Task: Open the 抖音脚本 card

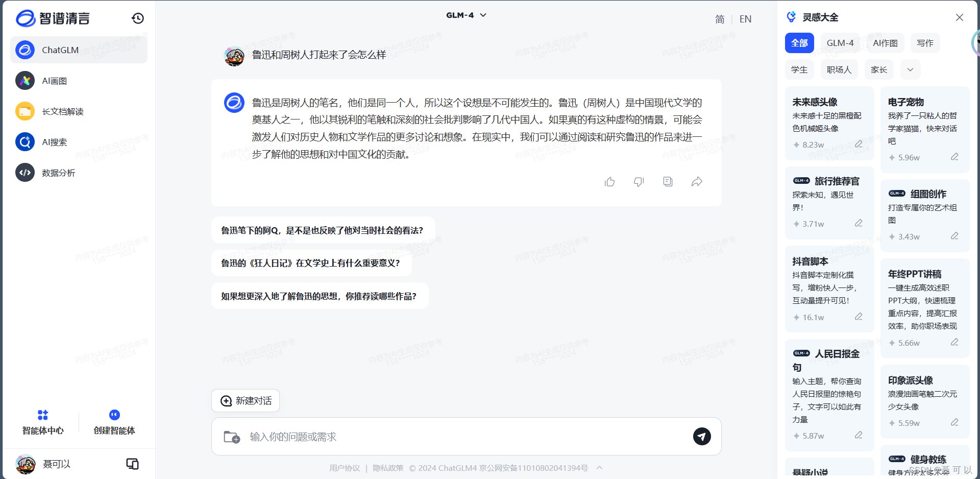Action: pyautogui.click(x=829, y=289)
